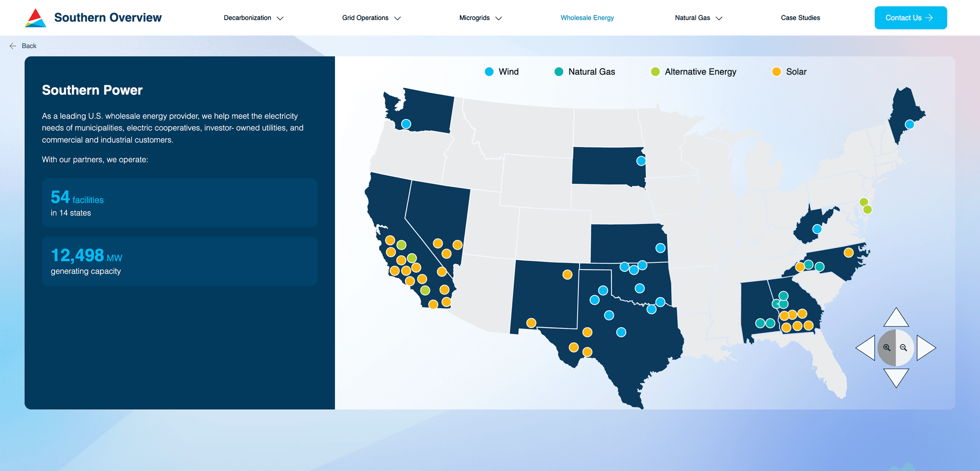Select the wind facility in South Dakota
The width and height of the screenshot is (980, 471).
pos(641,161)
